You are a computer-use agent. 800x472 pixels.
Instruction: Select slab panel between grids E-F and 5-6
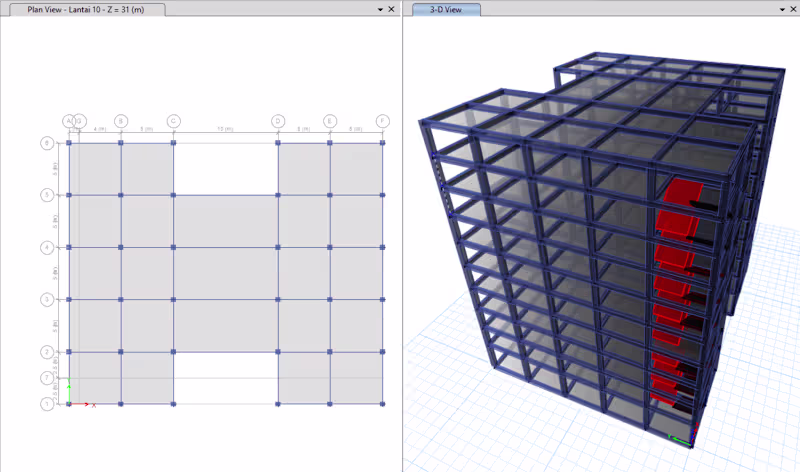click(356, 169)
